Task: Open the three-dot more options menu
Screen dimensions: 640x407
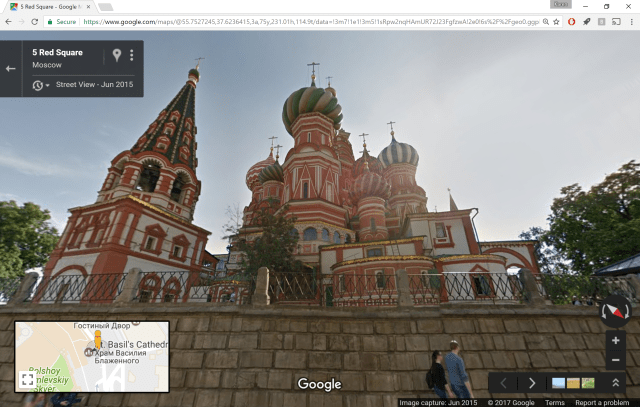Action: point(131,55)
